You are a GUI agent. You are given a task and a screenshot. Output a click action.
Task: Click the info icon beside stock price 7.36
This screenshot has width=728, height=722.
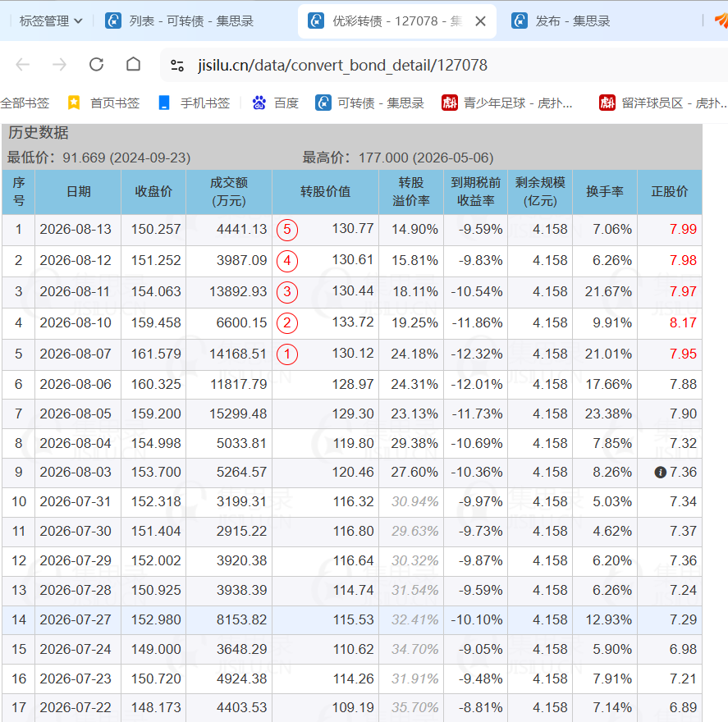660,473
